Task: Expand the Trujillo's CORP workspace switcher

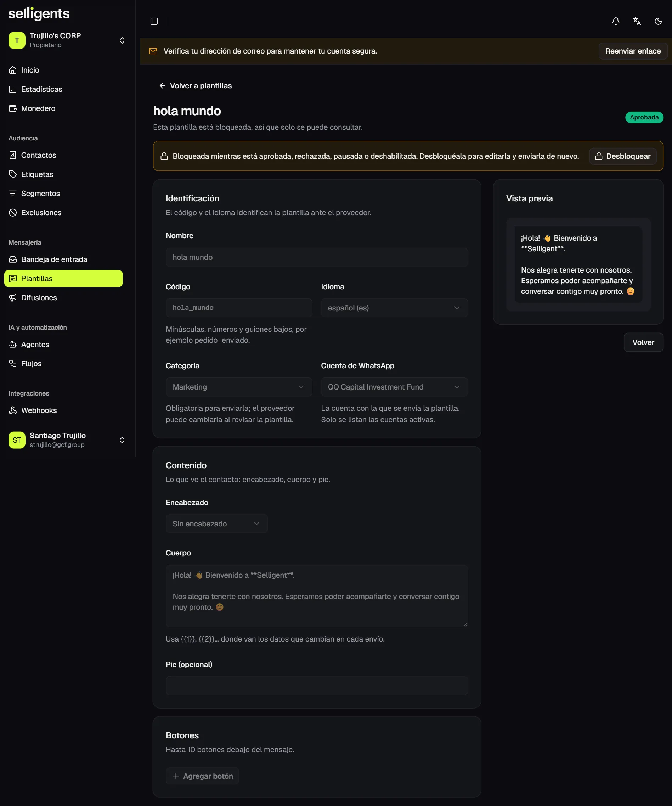Action: (122, 40)
